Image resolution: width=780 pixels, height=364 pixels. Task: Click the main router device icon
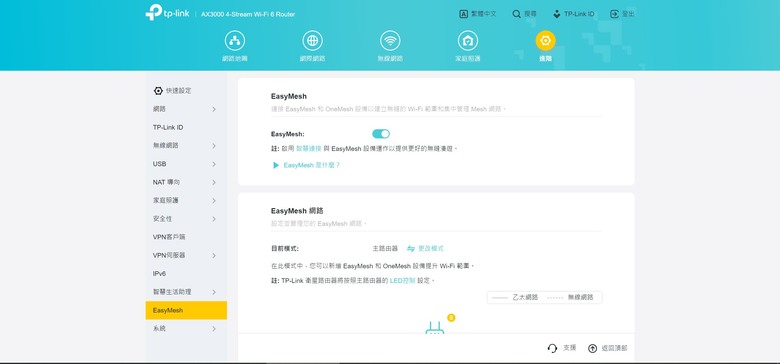click(x=434, y=328)
